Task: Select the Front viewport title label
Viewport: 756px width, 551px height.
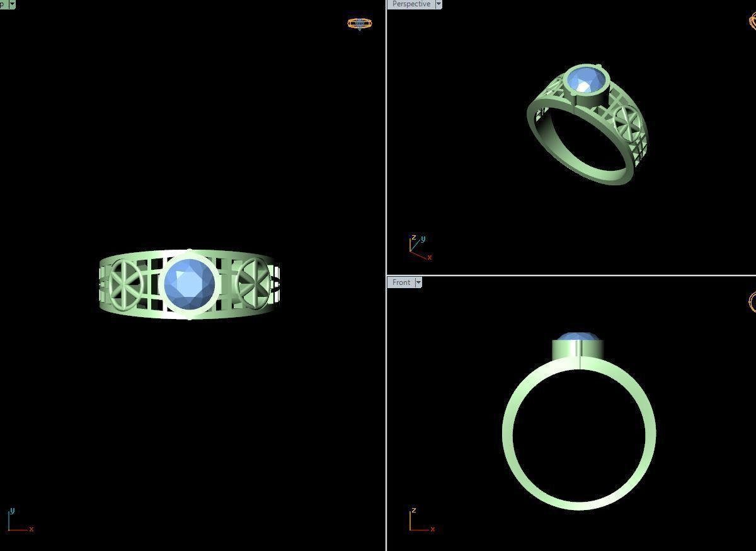Action: click(x=401, y=282)
